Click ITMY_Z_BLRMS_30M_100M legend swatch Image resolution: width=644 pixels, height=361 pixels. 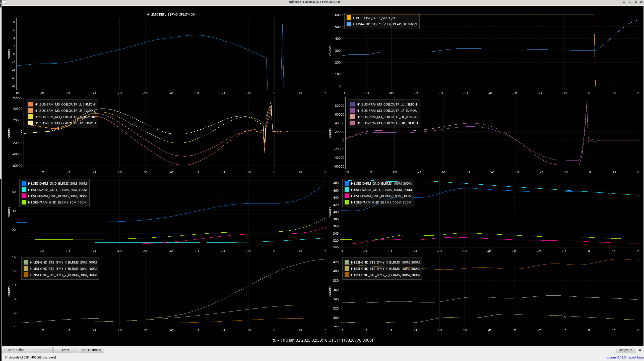(x=26, y=275)
